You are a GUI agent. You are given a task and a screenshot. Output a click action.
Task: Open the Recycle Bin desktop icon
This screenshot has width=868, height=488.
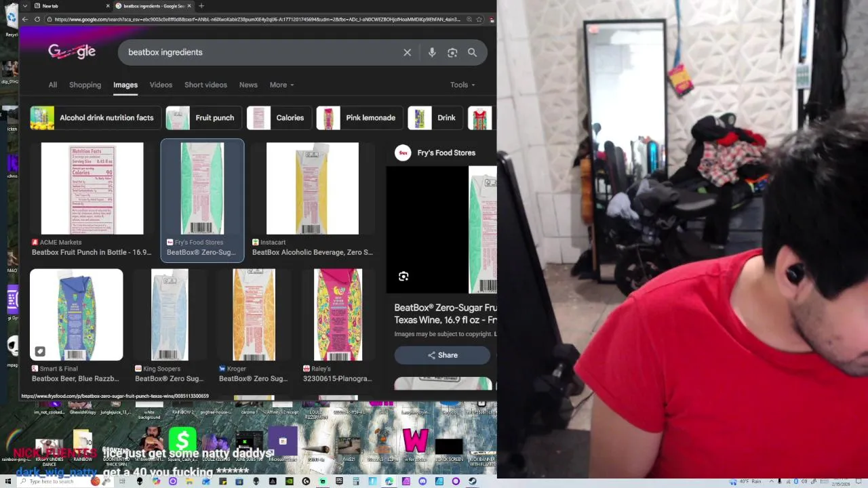tap(11, 20)
